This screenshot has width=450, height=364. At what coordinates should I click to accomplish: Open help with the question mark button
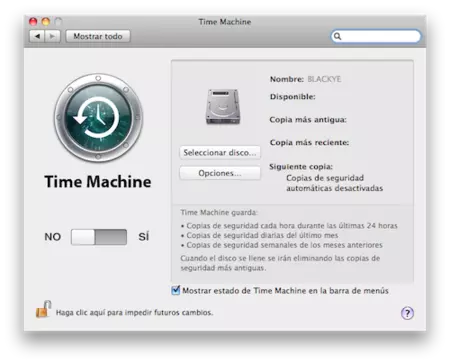407,313
